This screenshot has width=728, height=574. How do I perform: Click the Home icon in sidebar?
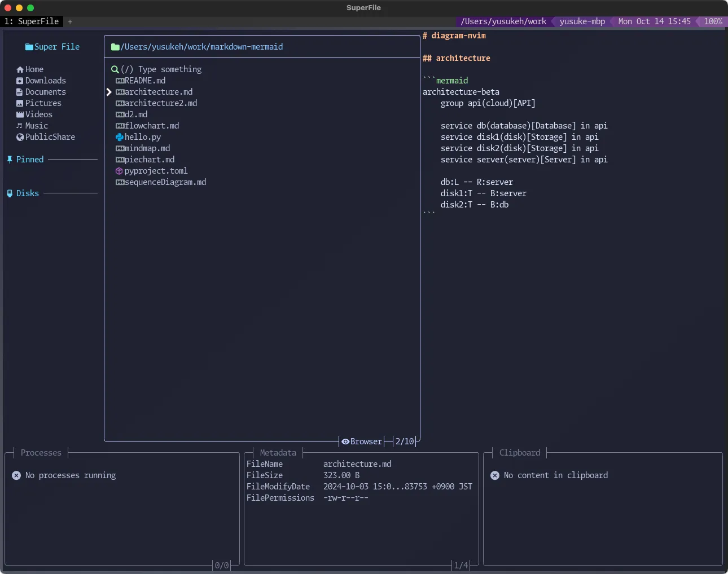[x=20, y=69]
